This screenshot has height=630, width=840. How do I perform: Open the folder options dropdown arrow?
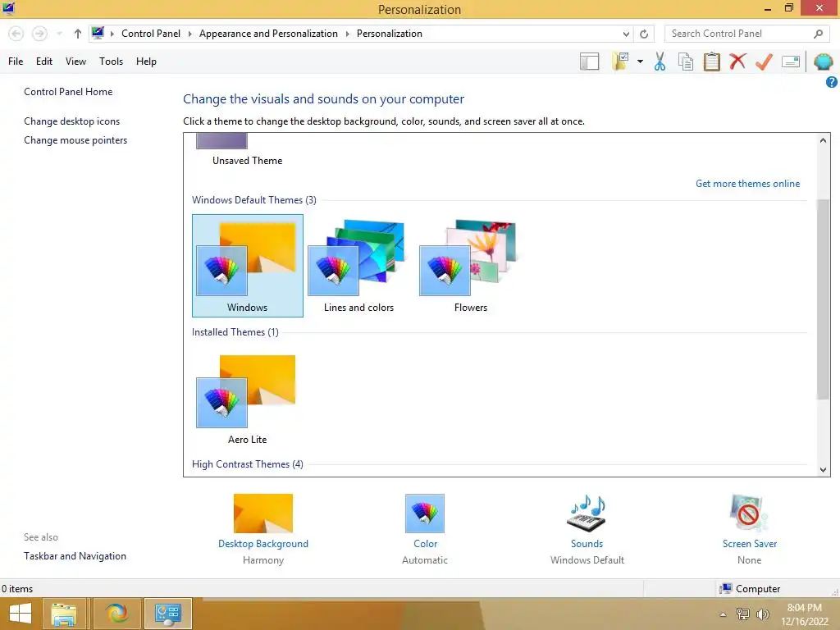point(640,62)
